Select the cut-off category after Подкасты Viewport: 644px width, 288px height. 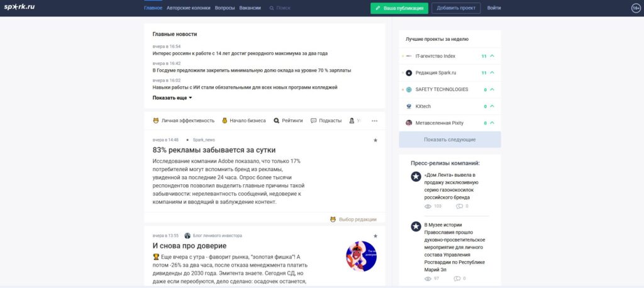[x=355, y=121]
